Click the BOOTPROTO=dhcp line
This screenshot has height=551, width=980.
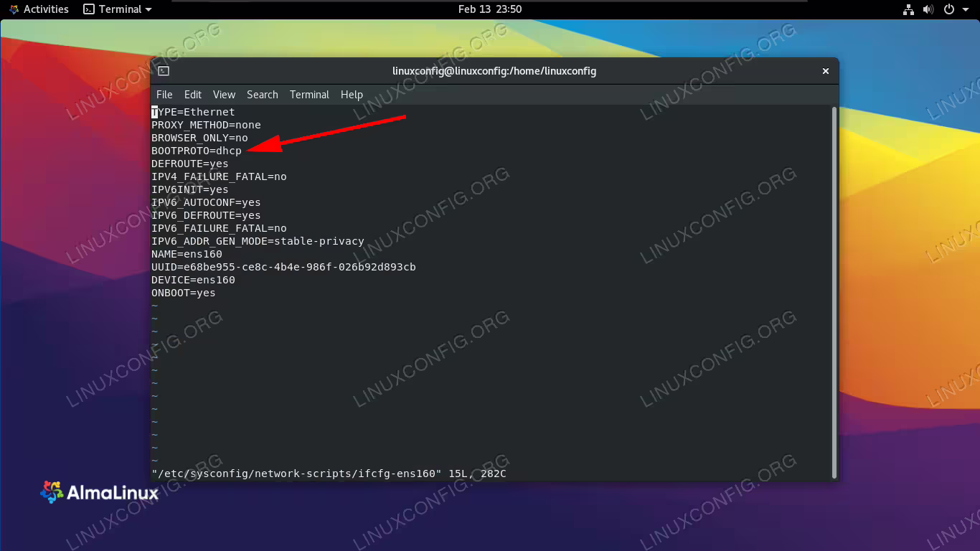[197, 151]
